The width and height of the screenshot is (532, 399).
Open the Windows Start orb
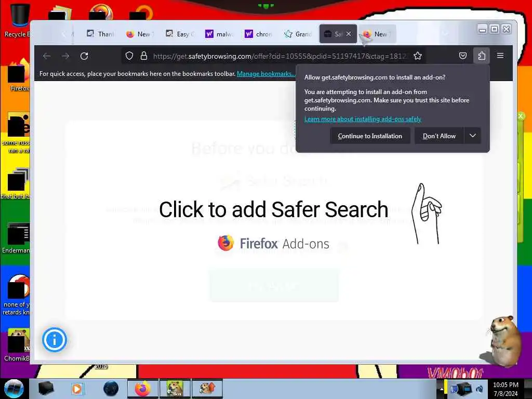(14, 389)
